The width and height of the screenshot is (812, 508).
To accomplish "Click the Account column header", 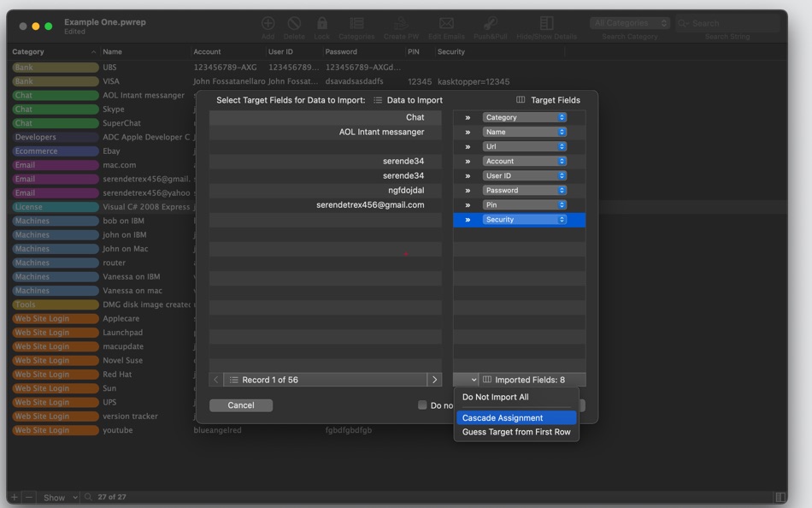I will (x=228, y=52).
